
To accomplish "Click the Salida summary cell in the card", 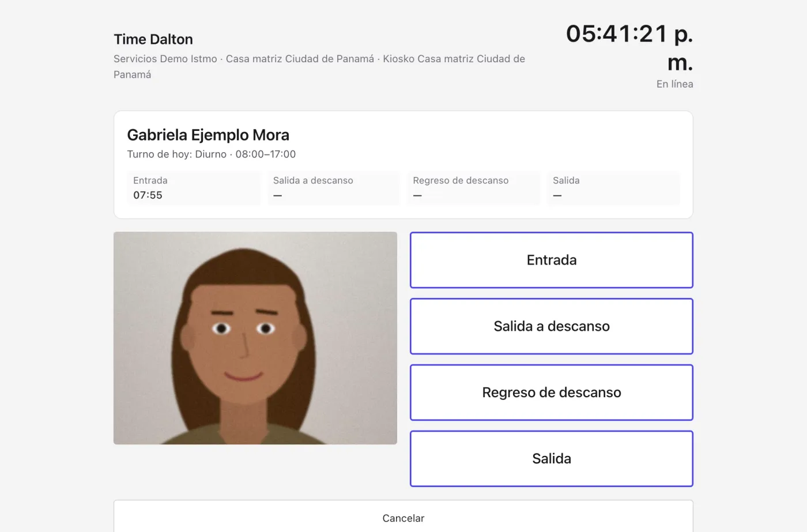I will [x=613, y=188].
